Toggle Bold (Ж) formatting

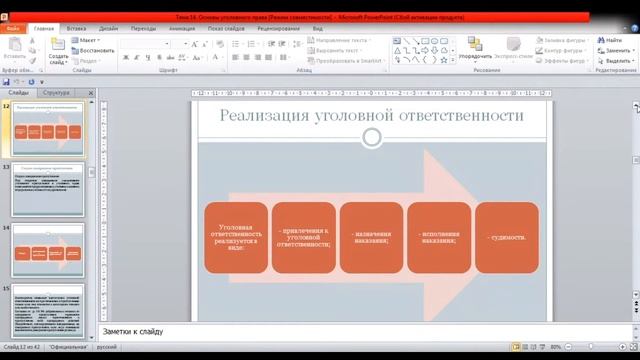(126, 58)
